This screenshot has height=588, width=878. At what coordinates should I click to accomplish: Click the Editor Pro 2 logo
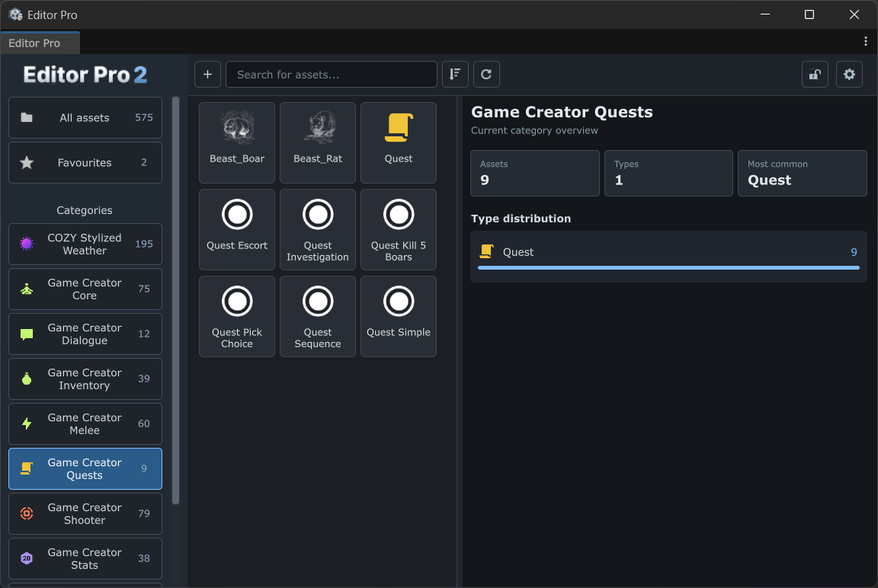point(85,75)
